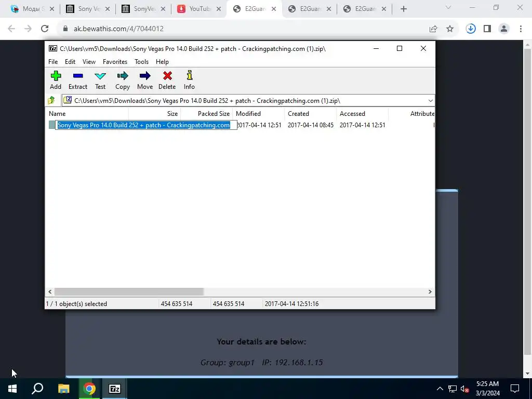Image resolution: width=532 pixels, height=399 pixels.
Task: Sort by Packed Size column header
Action: point(207,114)
